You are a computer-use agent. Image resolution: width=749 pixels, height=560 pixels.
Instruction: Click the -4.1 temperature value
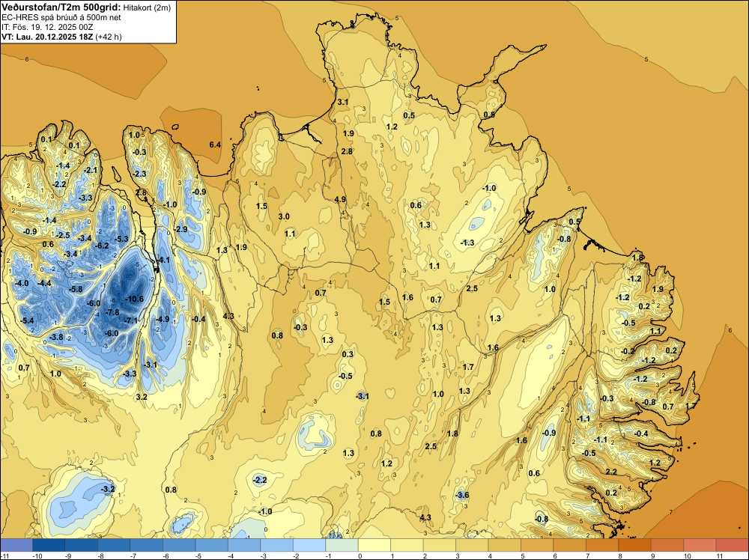(x=163, y=260)
